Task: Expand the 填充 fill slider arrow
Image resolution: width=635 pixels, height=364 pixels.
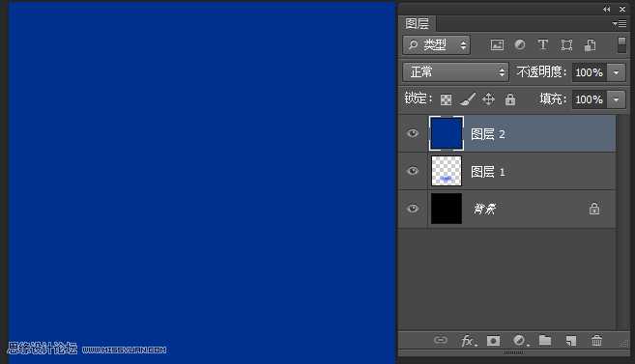Action: tap(616, 99)
